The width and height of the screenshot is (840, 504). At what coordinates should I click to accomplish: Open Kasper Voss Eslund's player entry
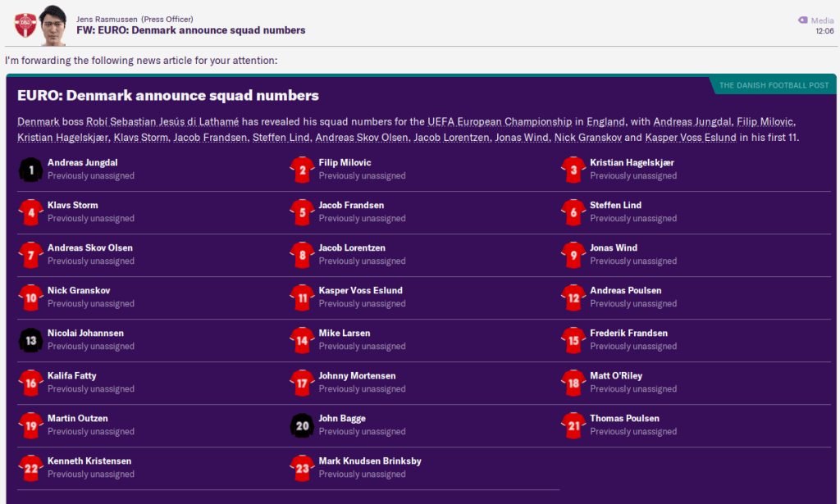point(360,291)
